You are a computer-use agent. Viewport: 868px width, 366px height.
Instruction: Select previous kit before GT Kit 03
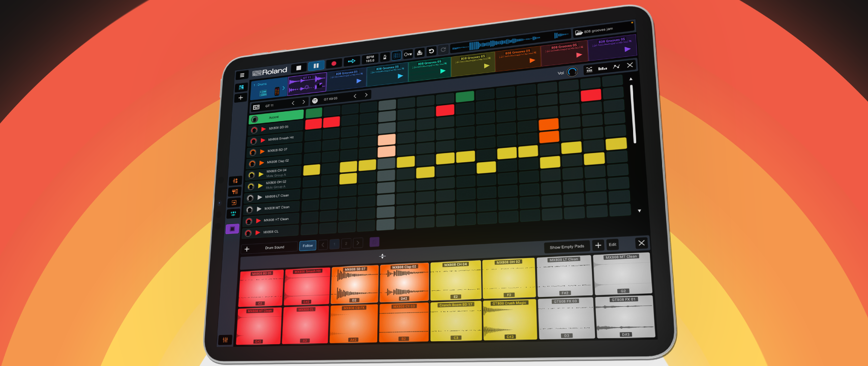(355, 96)
